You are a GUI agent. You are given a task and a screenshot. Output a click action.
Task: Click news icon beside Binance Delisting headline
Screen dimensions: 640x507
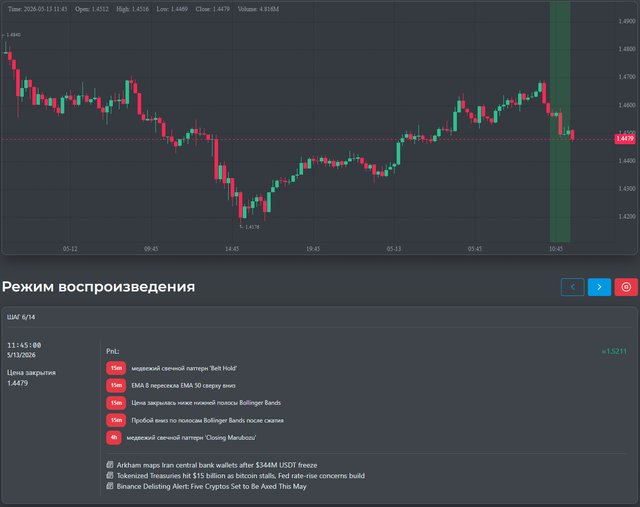(x=110, y=486)
